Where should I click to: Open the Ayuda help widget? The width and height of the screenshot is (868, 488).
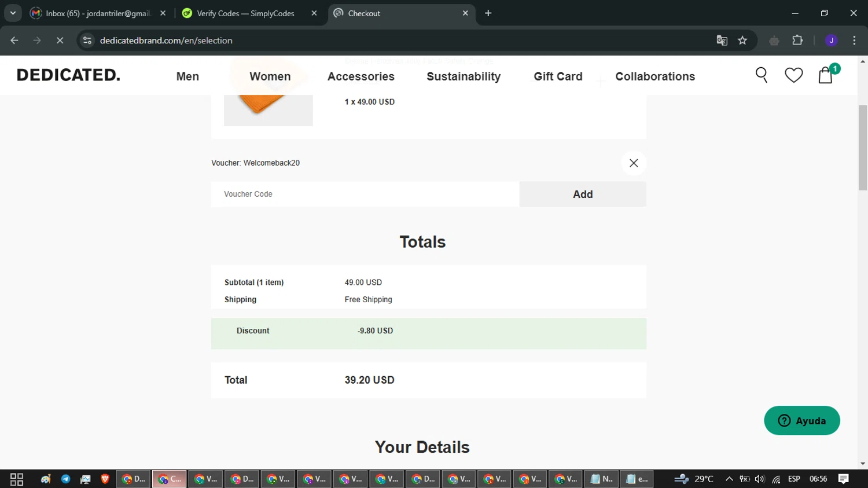(802, 421)
